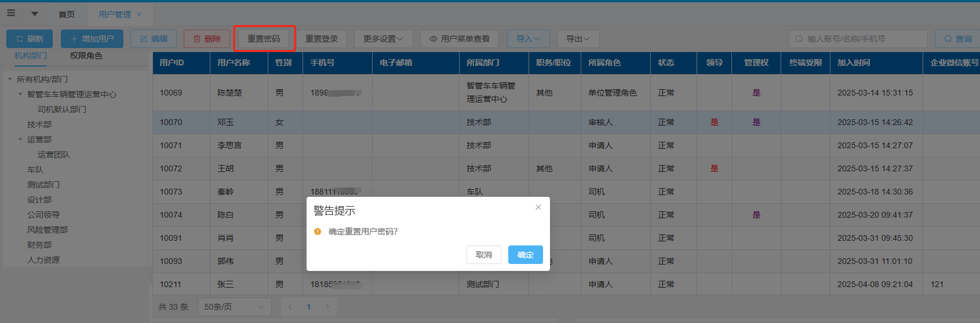
Task: Switch to the 权限角色 tab
Action: pyautogui.click(x=86, y=56)
